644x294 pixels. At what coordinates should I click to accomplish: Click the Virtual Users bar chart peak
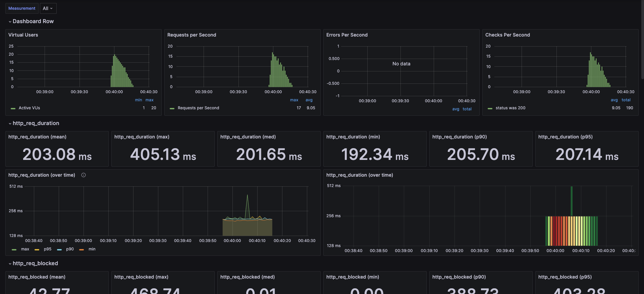coord(114,55)
